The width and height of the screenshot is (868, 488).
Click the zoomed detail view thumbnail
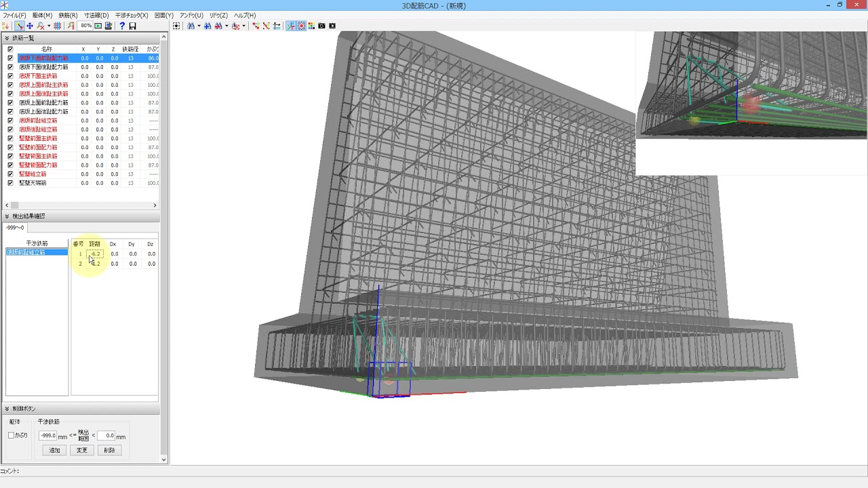[x=751, y=103]
